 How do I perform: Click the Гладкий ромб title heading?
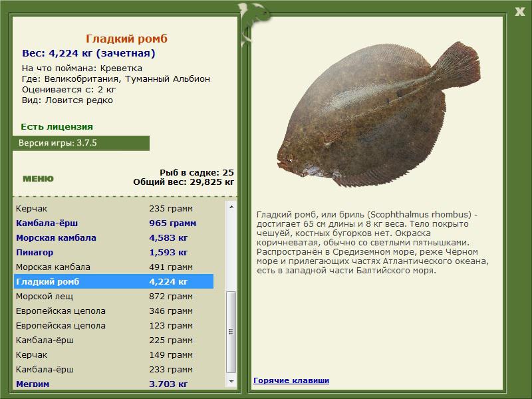coord(126,39)
